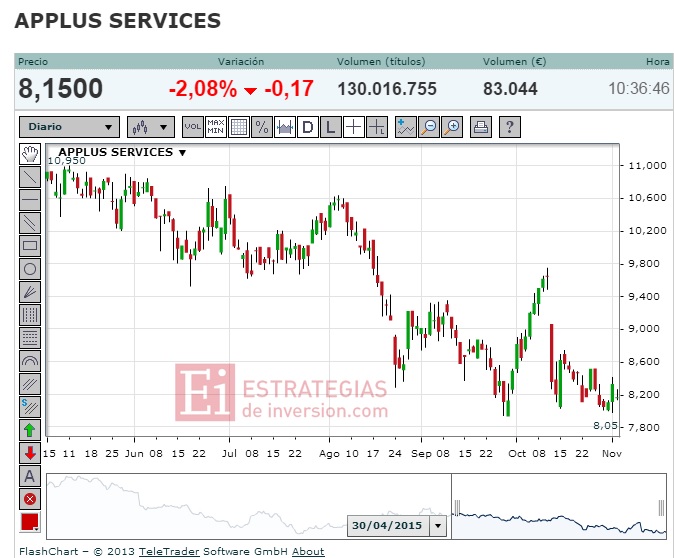The image size is (674, 558).
Task: Select the horizontal retracement lines tool
Action: point(30,338)
